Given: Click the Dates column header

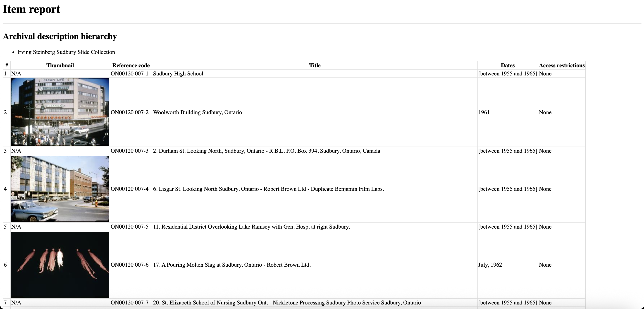Looking at the screenshot, I should point(508,65).
